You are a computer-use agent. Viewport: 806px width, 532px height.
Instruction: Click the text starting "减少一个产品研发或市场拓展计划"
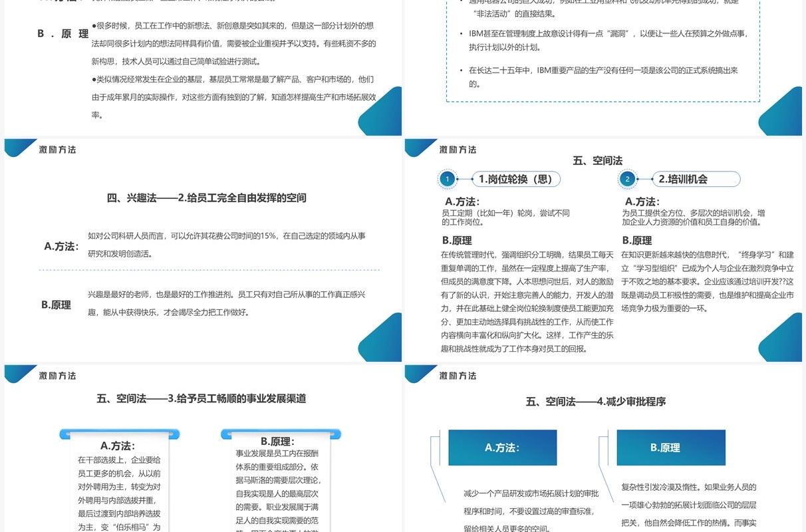(531, 511)
